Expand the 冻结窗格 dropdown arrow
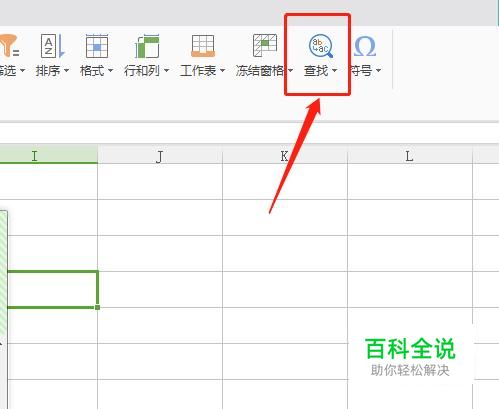The width and height of the screenshot is (499, 409). 290,70
